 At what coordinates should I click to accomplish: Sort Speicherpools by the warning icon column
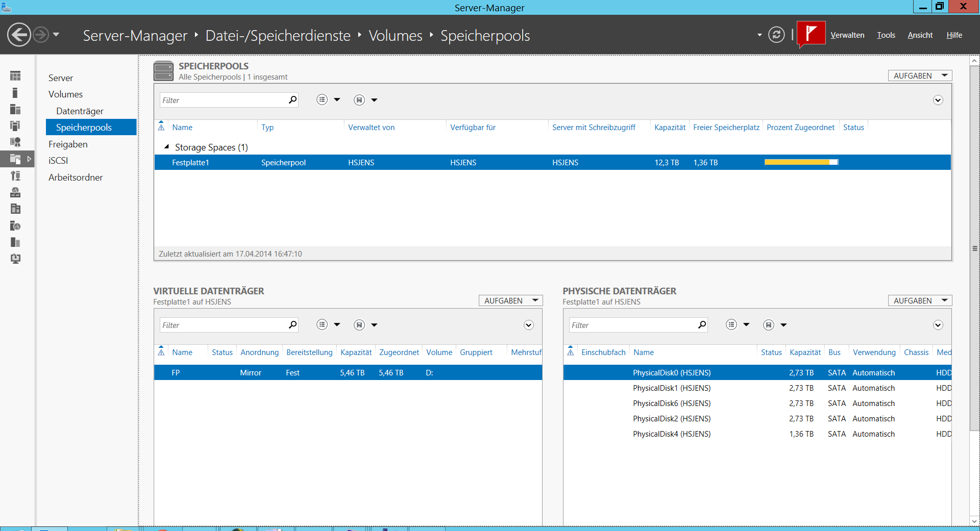(x=161, y=127)
